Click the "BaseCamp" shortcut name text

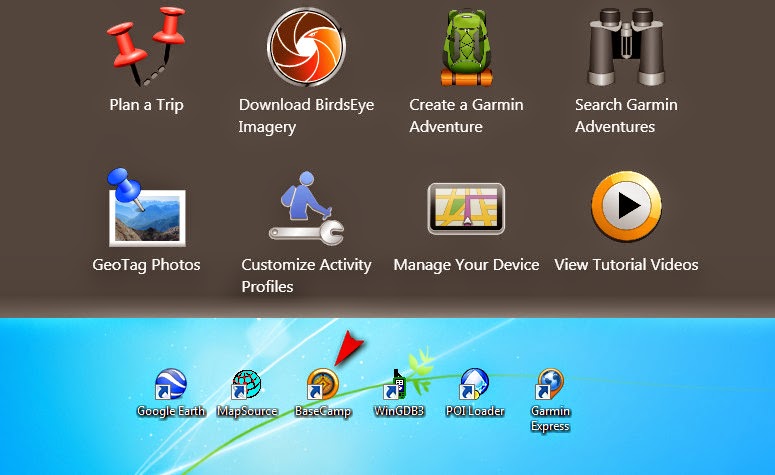(323, 411)
